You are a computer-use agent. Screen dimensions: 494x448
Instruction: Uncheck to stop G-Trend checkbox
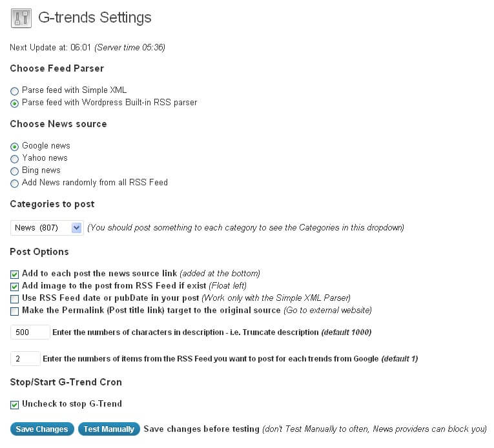14,405
